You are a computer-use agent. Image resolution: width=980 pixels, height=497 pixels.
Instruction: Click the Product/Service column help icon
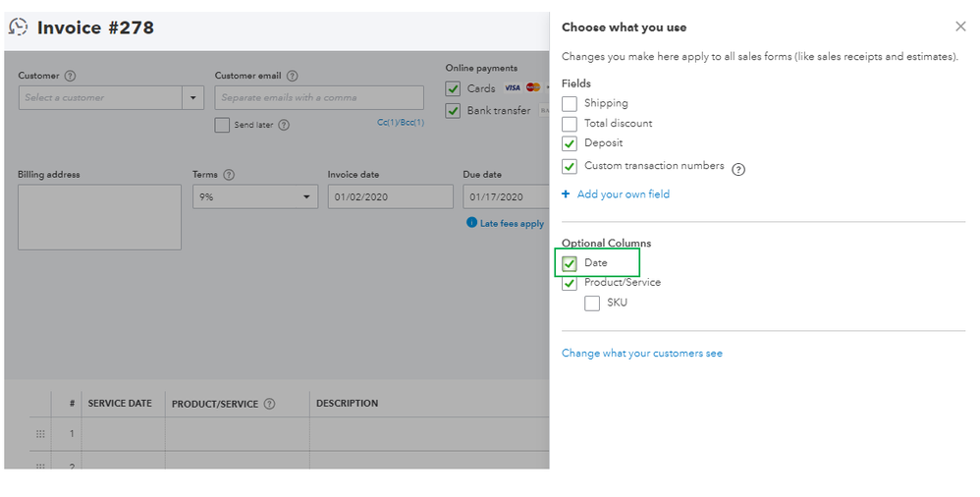[x=269, y=404]
